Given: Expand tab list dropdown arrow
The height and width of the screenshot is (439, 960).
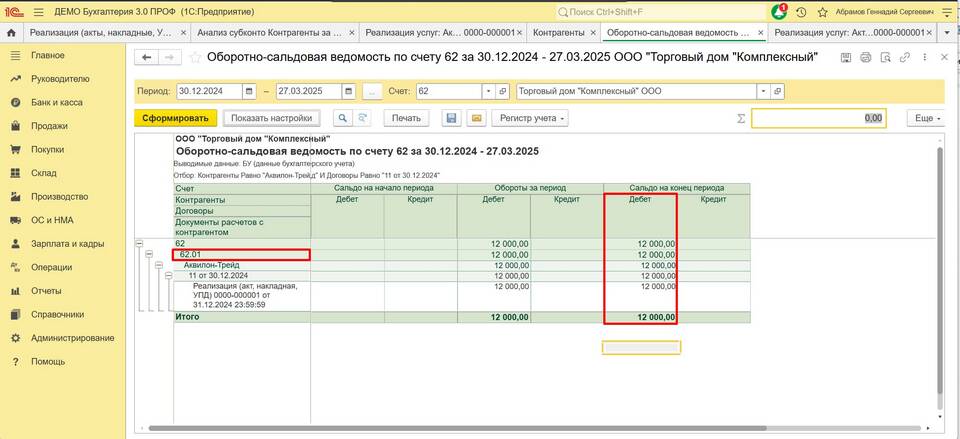Looking at the screenshot, I should [947, 32].
